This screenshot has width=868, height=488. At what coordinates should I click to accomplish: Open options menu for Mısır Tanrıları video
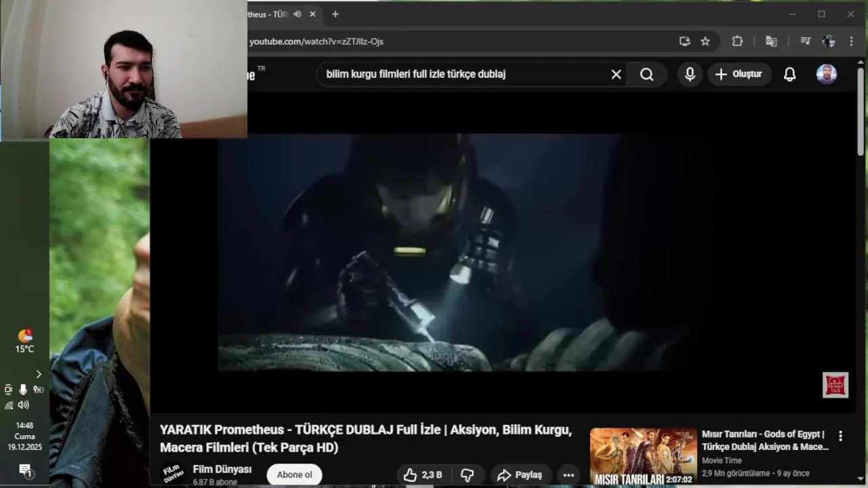click(x=840, y=436)
